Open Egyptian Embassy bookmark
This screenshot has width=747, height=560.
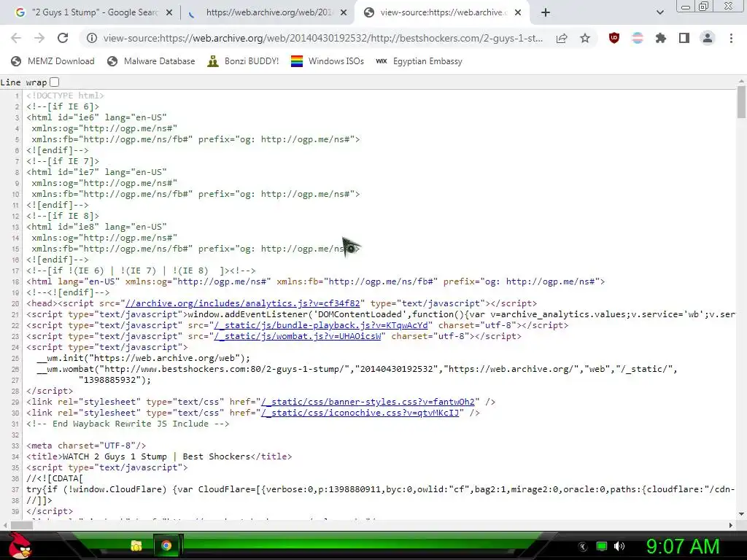pyautogui.click(x=419, y=61)
